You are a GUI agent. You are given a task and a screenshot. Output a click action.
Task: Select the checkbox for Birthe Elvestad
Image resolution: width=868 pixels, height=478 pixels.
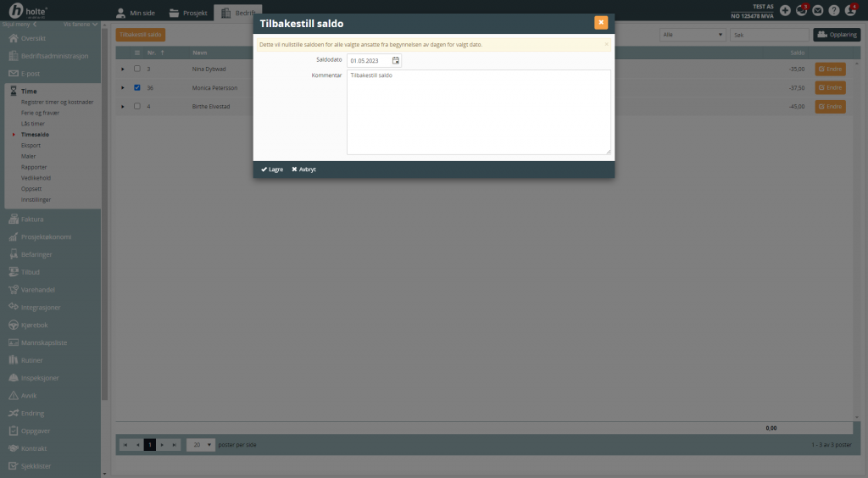pyautogui.click(x=137, y=106)
